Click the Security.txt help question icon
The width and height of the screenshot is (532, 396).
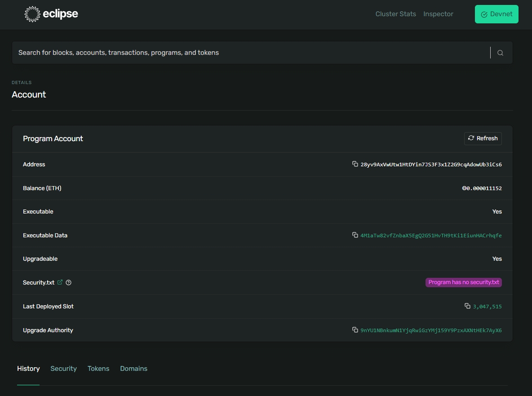pos(69,283)
